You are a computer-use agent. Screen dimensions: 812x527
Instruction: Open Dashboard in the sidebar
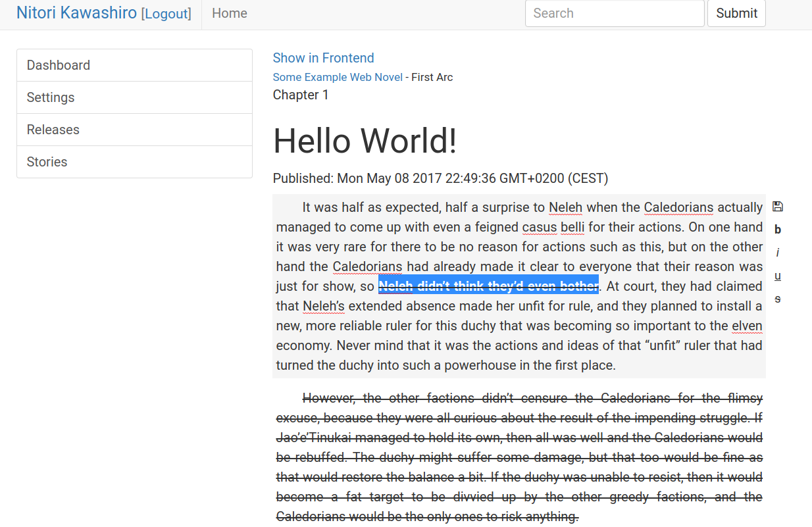point(134,65)
